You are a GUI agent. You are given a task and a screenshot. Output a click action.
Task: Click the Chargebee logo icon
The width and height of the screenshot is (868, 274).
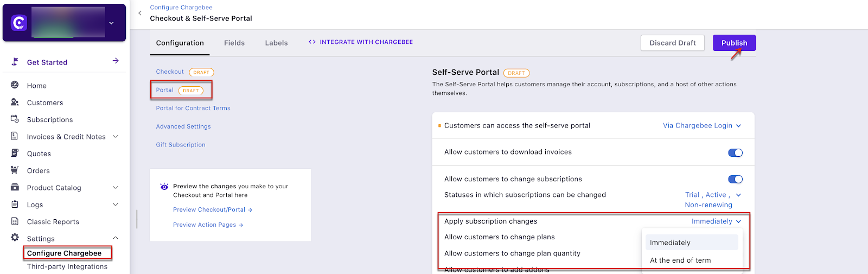[19, 23]
